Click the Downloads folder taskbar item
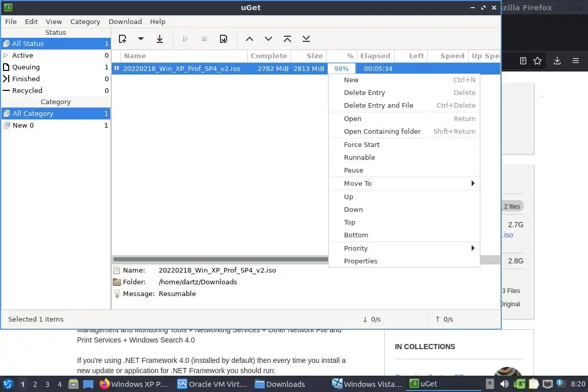588x392 pixels. point(280,384)
